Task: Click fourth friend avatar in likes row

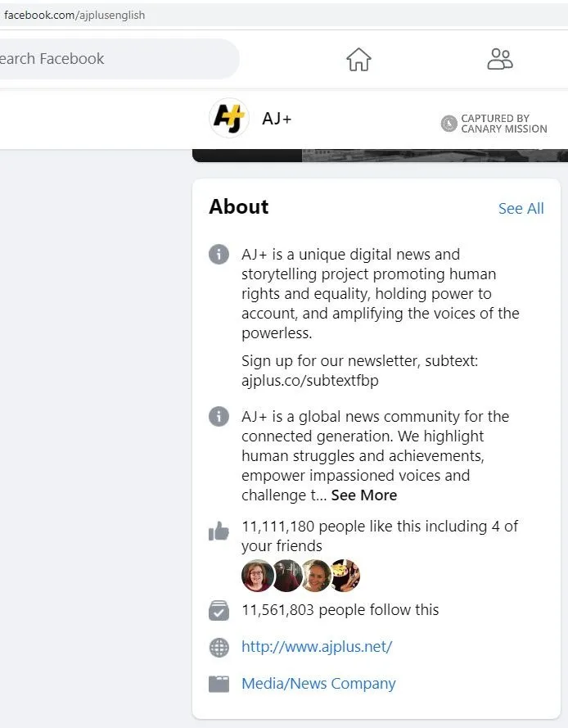Action: click(x=345, y=576)
